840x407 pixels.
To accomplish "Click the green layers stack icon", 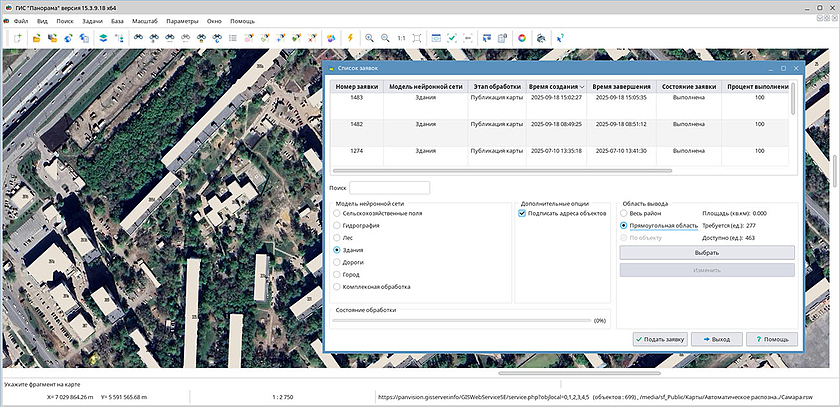I will (102, 38).
